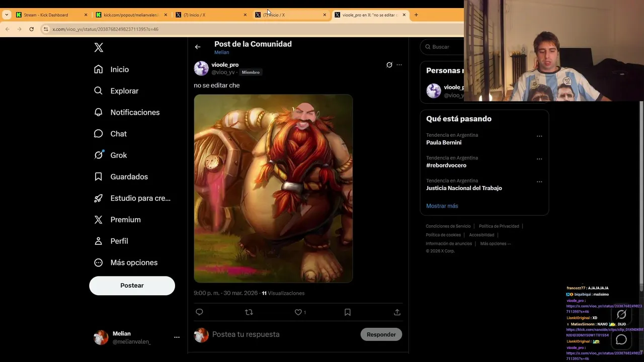Click the Más opciones circle icon
The image size is (644, 362).
coord(99,262)
